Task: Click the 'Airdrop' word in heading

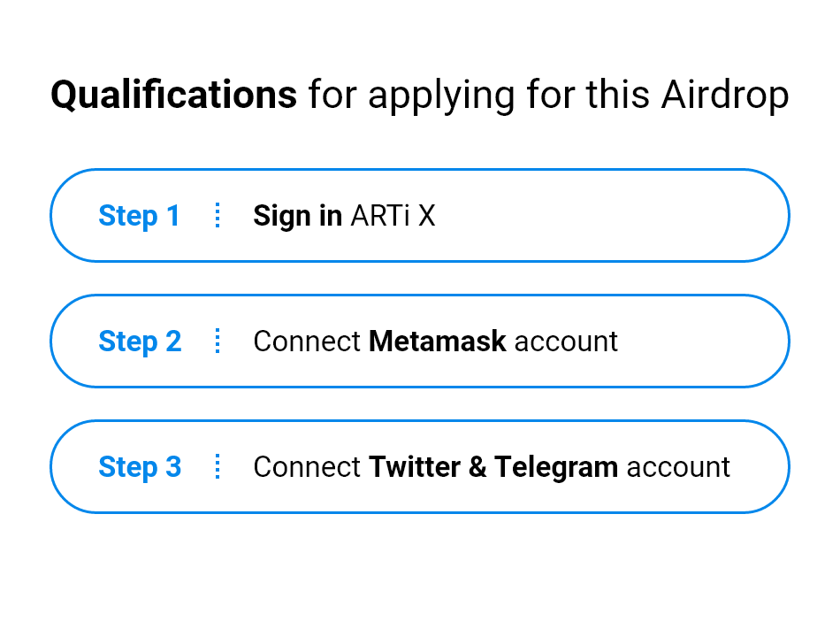Action: click(725, 96)
